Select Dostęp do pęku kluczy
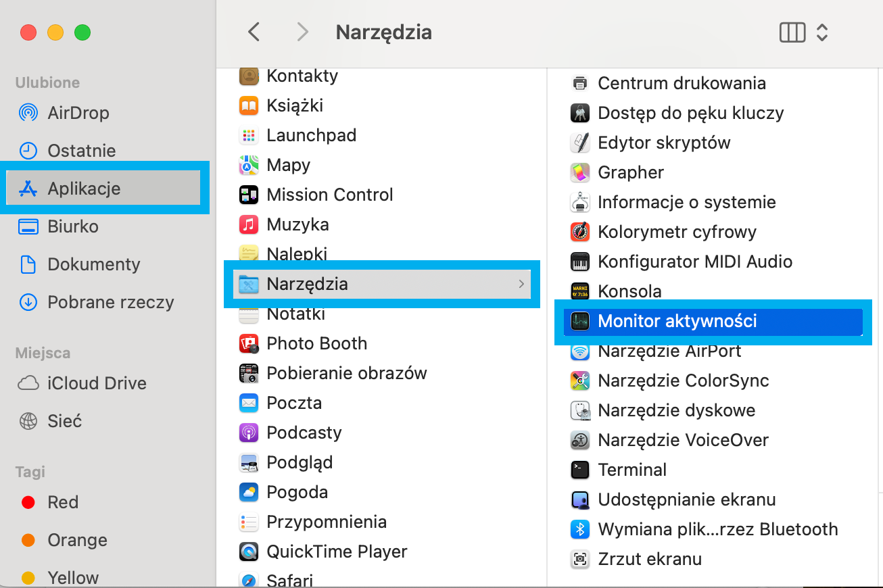Viewport: 883px width, 588px height. pyautogui.click(x=690, y=113)
